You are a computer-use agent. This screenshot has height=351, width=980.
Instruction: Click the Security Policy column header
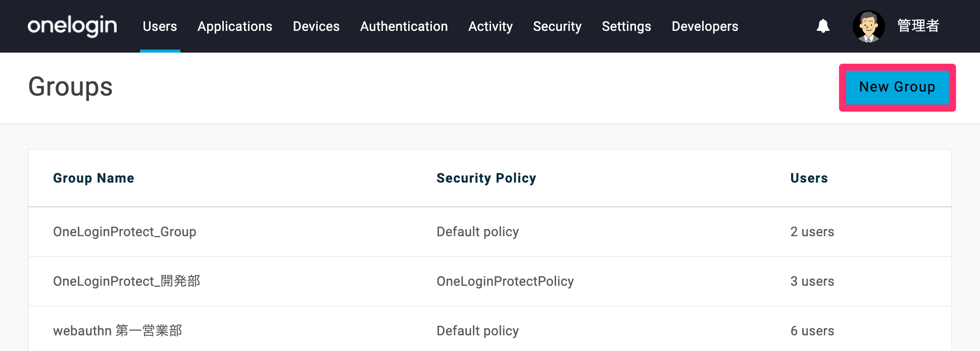(486, 178)
